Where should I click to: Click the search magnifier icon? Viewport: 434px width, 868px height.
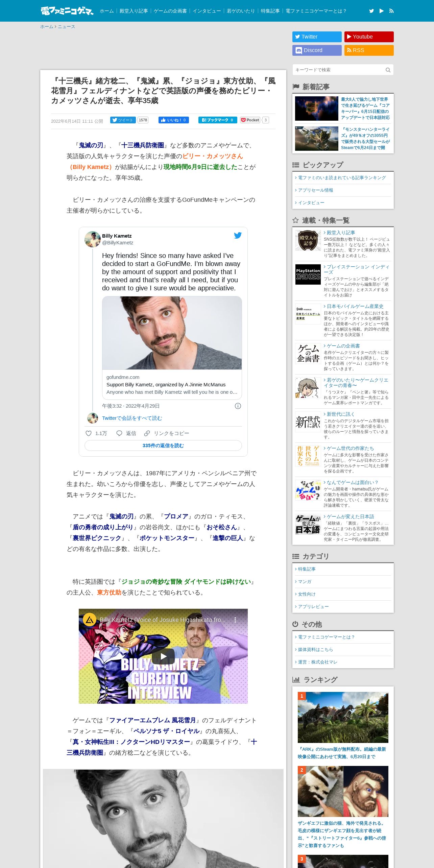pos(388,70)
